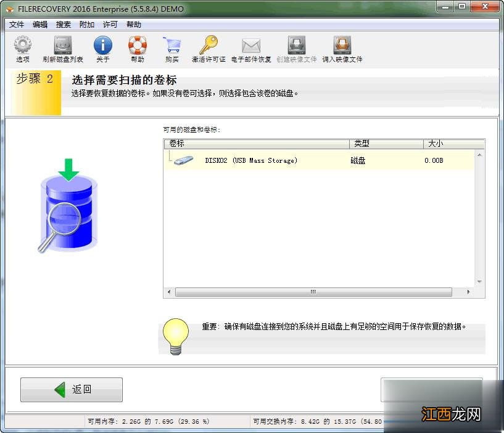
Task: Open the 搜索 menu
Action: click(64, 25)
